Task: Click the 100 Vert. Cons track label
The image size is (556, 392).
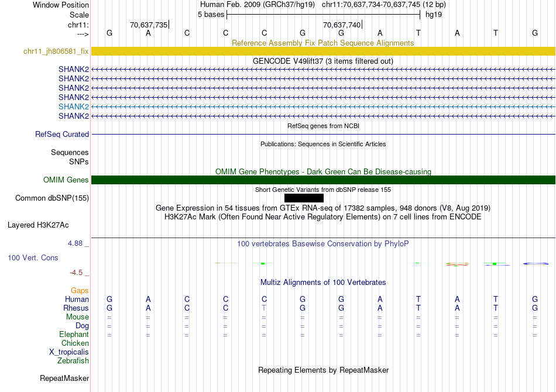Action: point(33,257)
